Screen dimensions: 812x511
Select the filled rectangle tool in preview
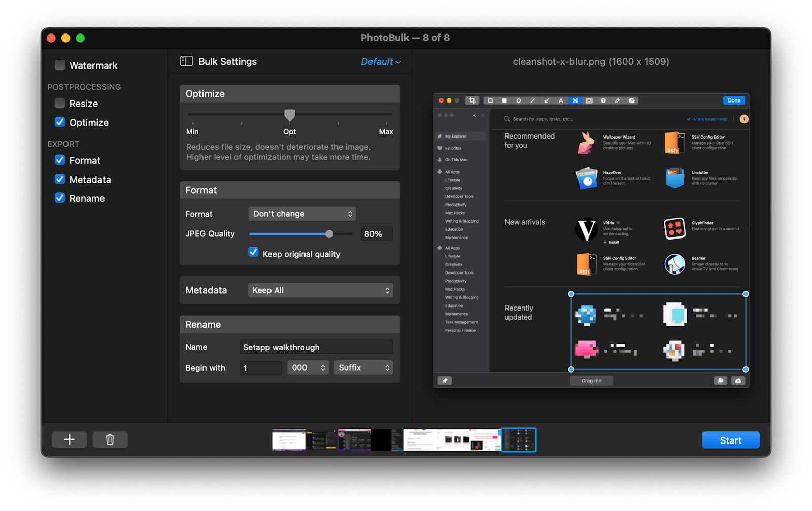504,100
